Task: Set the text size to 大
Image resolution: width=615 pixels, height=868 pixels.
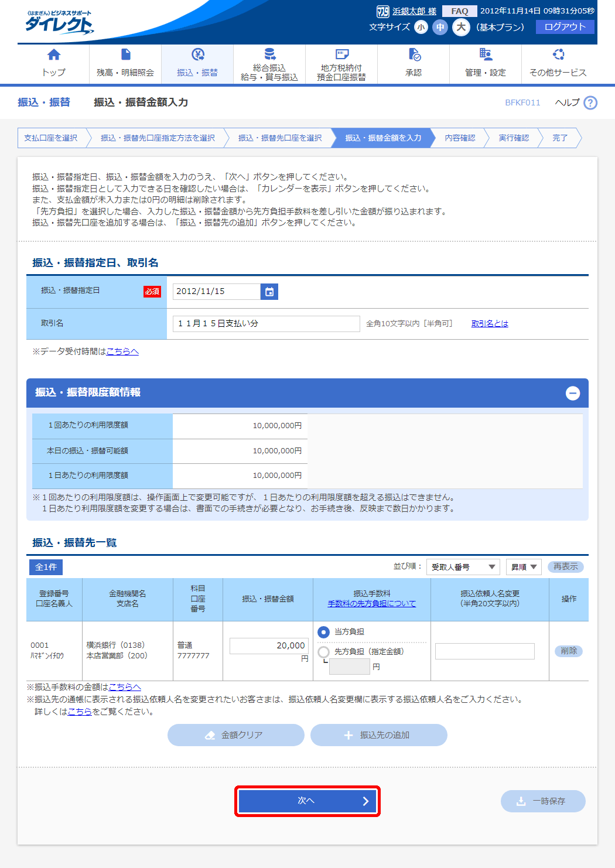Action: pos(461,27)
